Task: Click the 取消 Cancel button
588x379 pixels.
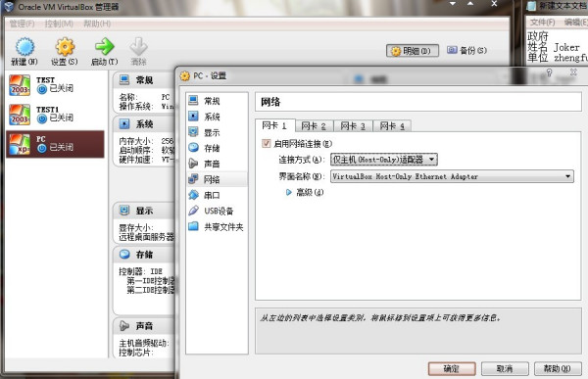Action: (505, 369)
